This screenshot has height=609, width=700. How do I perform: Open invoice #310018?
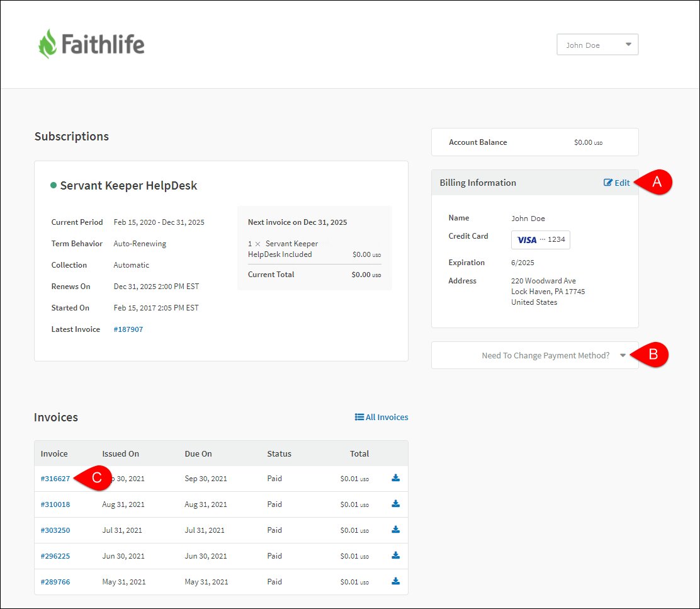(55, 504)
